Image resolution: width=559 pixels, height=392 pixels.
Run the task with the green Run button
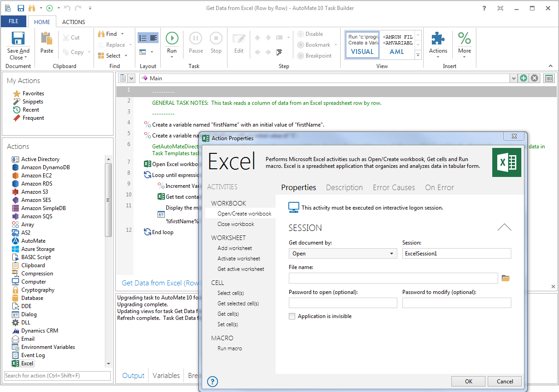tap(172, 38)
